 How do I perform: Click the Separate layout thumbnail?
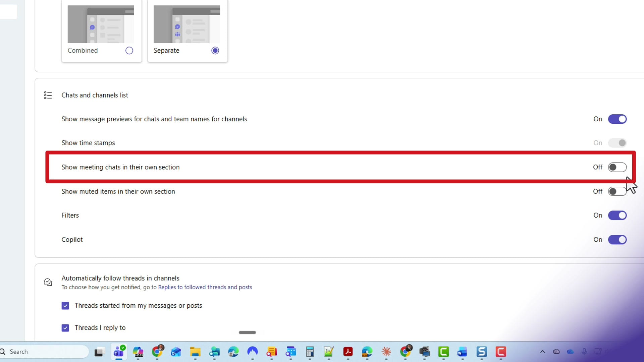(x=187, y=24)
